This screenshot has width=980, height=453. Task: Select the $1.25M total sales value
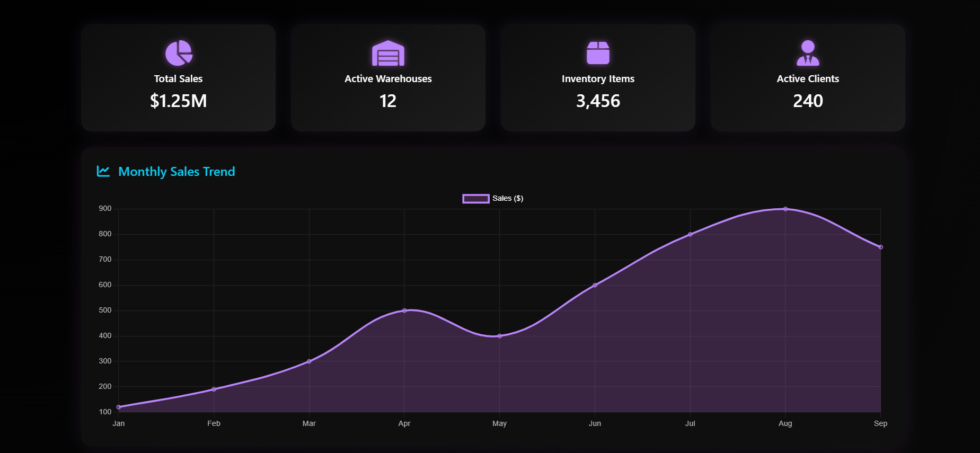click(x=179, y=101)
